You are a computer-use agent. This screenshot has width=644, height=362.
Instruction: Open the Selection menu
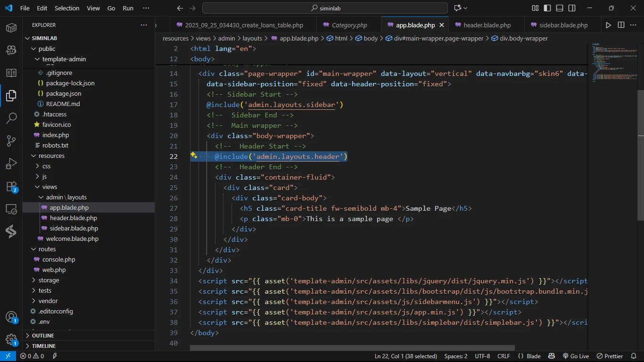click(67, 8)
